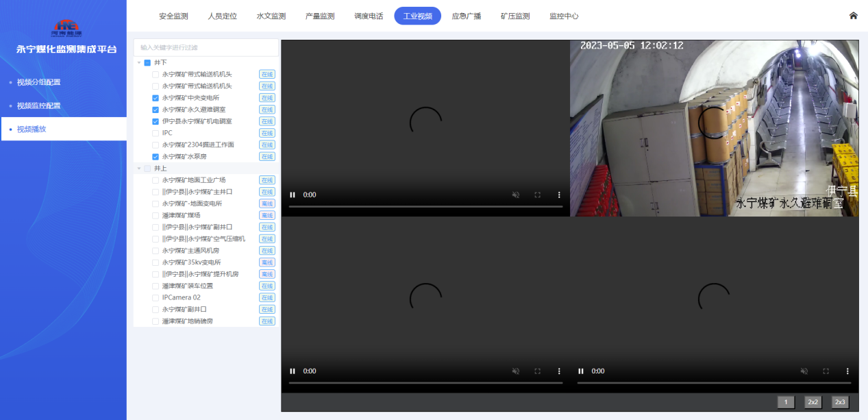Uncheck the 永宁煤矿水泵房 checkbox
This screenshot has height=420, width=868.
tap(156, 157)
